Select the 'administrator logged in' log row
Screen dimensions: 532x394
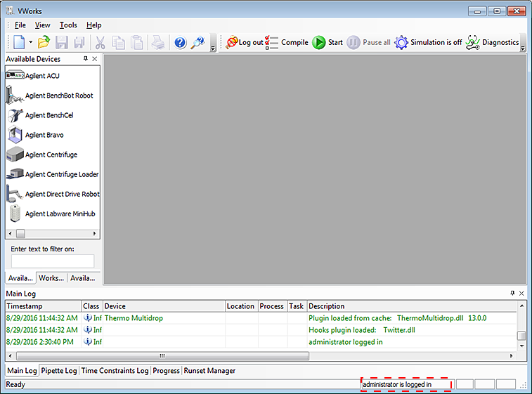[261, 342]
